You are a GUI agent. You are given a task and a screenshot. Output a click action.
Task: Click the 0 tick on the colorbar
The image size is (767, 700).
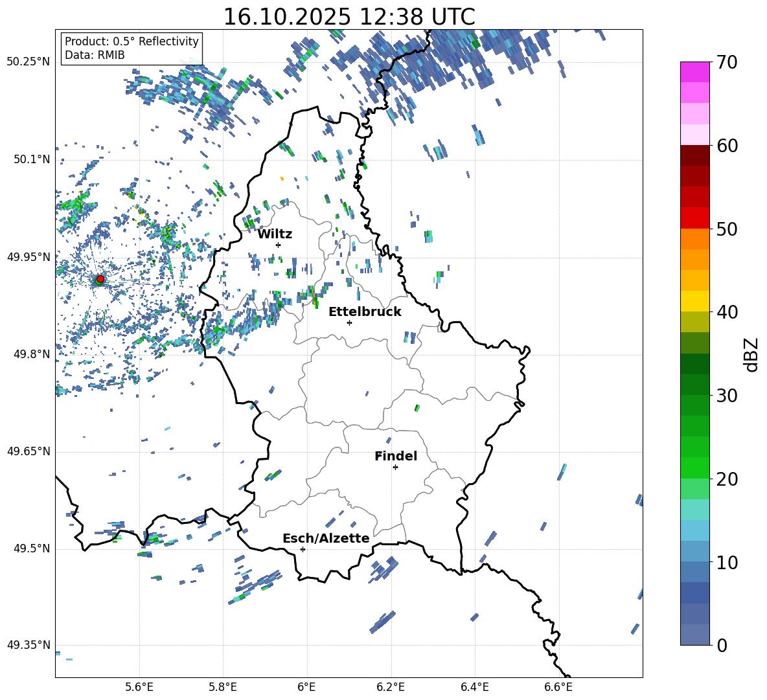tap(722, 645)
